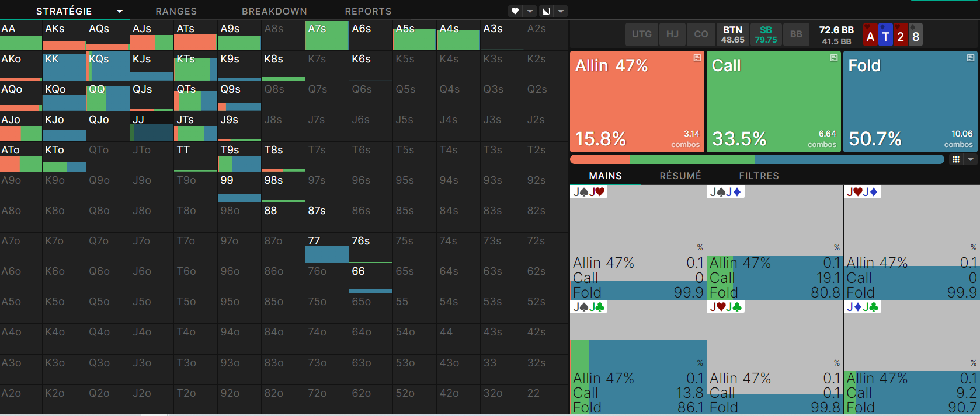
Task: Click the 72.6 BB pot size text
Action: [836, 30]
